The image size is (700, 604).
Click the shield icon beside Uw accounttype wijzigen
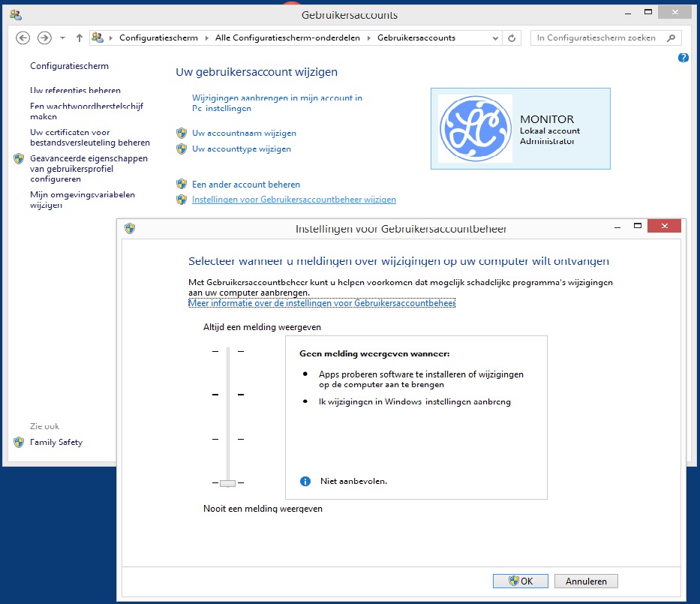click(x=182, y=149)
